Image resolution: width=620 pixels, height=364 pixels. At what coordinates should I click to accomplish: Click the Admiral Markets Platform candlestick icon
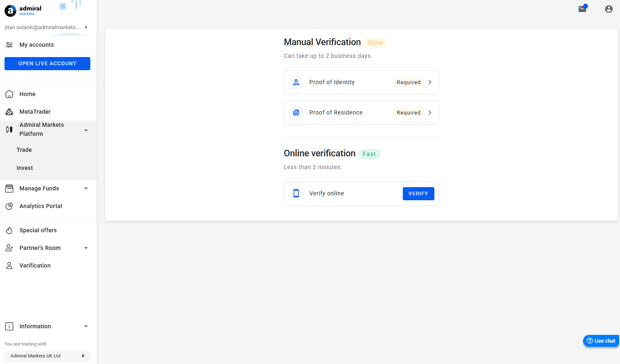pos(9,129)
